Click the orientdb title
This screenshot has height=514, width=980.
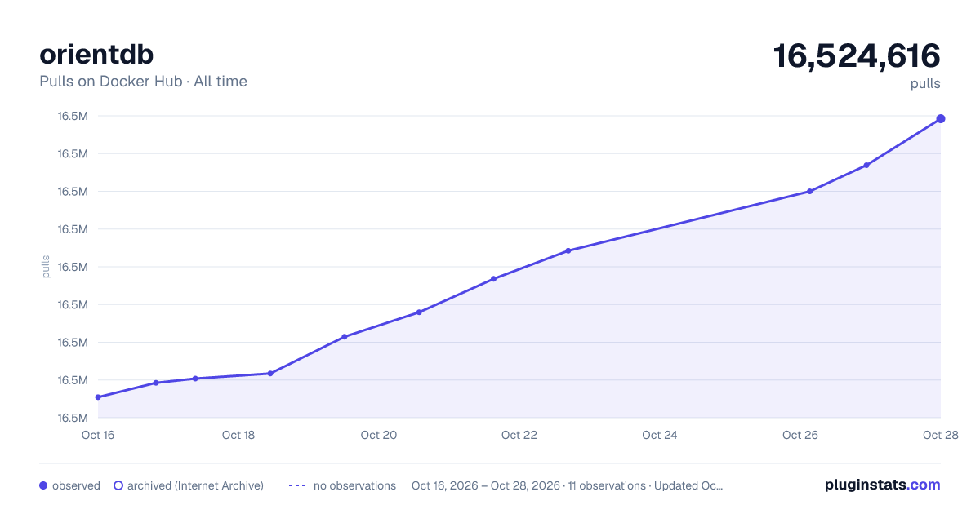pos(96,54)
